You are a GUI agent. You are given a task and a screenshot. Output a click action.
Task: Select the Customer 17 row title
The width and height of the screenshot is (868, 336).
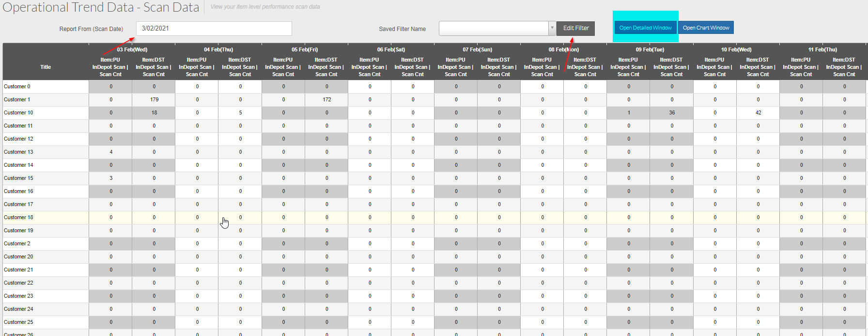coord(18,205)
